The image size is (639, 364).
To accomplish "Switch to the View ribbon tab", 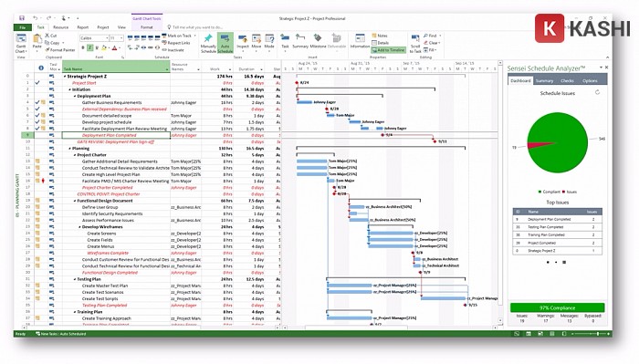I will (x=121, y=27).
